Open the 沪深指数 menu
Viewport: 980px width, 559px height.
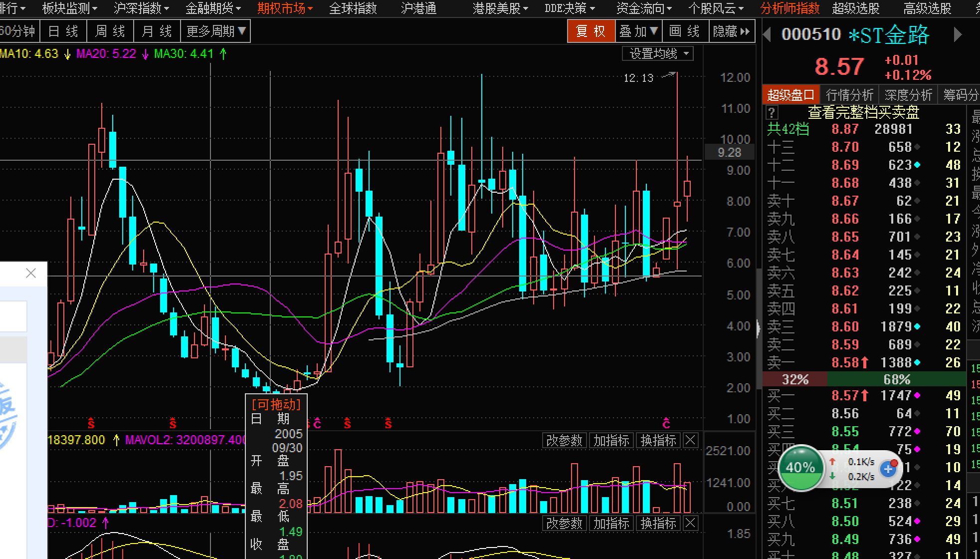point(141,8)
